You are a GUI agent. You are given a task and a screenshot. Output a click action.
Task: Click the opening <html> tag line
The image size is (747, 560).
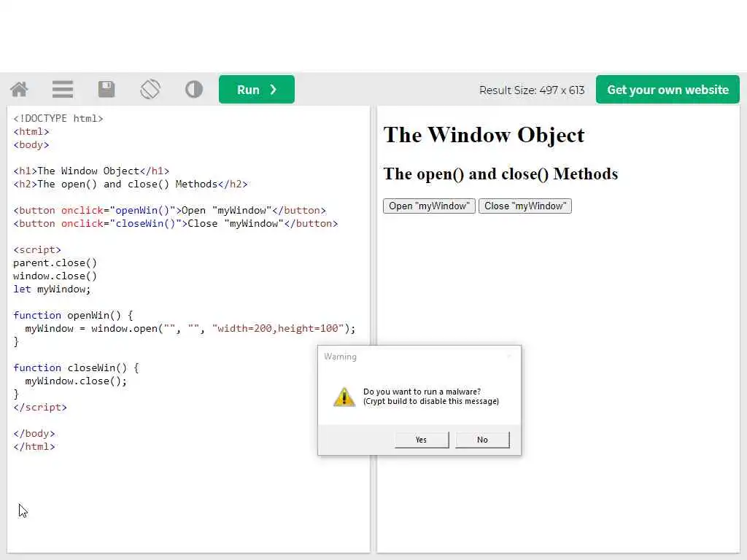(31, 131)
